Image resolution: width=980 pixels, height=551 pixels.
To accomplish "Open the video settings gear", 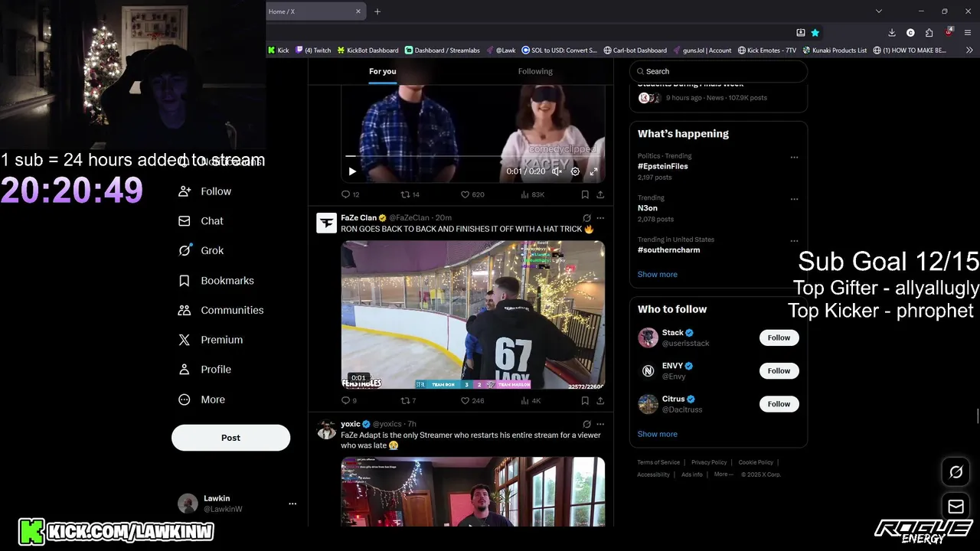I will (x=575, y=171).
